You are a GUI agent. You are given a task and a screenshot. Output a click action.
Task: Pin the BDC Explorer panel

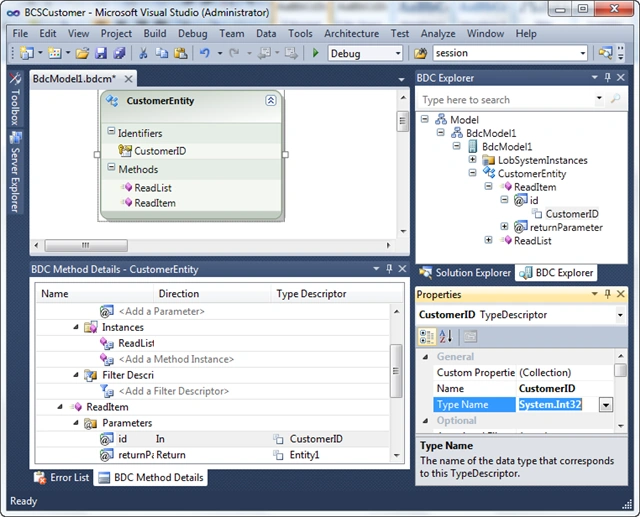tap(608, 77)
